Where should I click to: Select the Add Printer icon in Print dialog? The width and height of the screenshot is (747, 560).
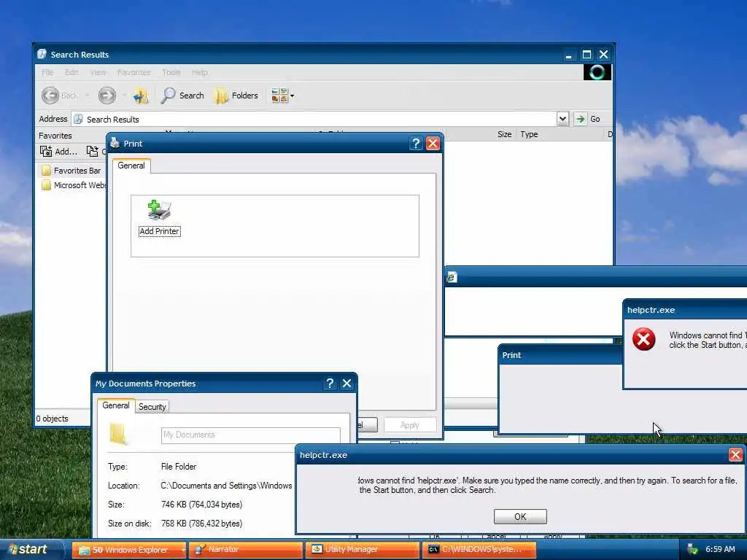(159, 218)
